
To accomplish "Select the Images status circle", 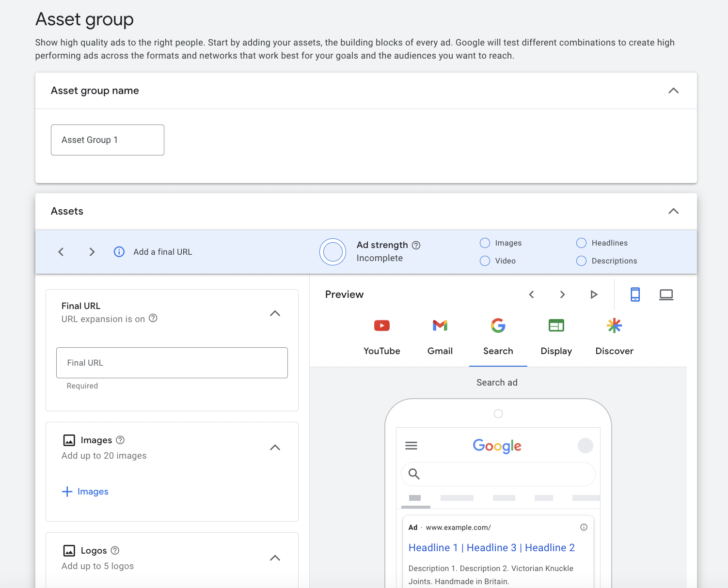I will [x=485, y=243].
